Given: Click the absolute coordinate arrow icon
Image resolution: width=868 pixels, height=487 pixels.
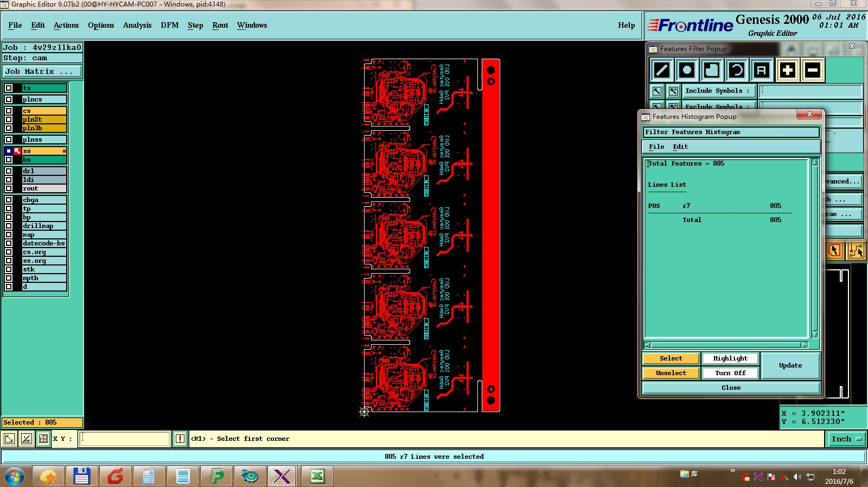Looking at the screenshot, I should tap(9, 439).
